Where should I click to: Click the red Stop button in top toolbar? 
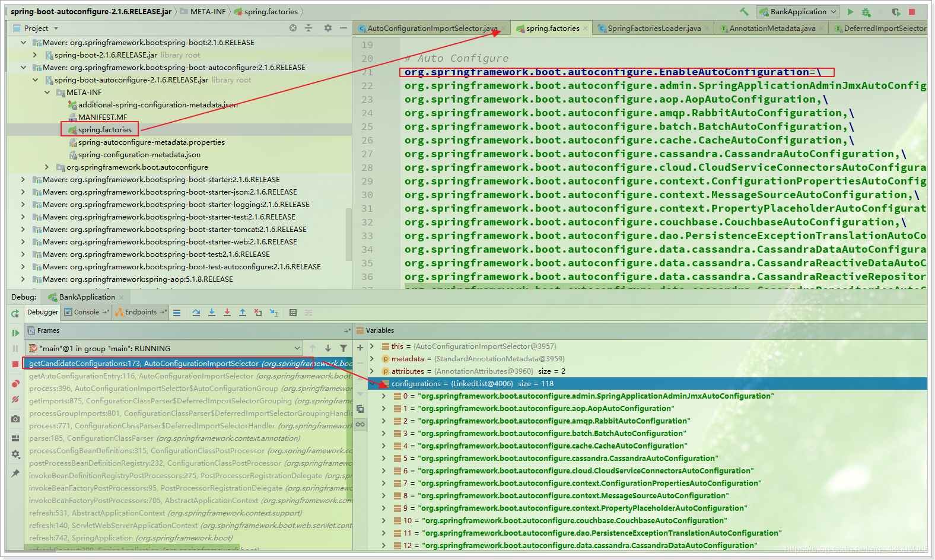[912, 12]
